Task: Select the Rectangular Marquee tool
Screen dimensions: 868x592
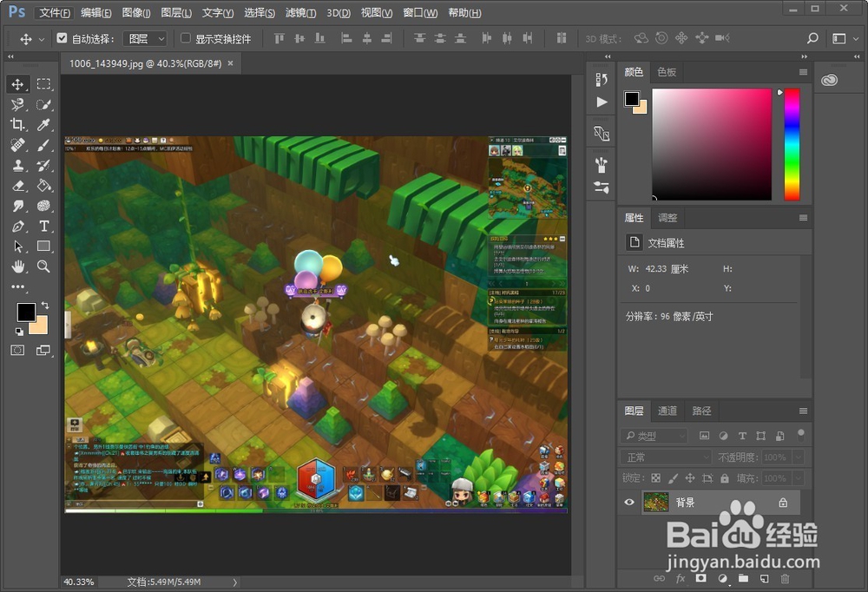Action: [43, 84]
